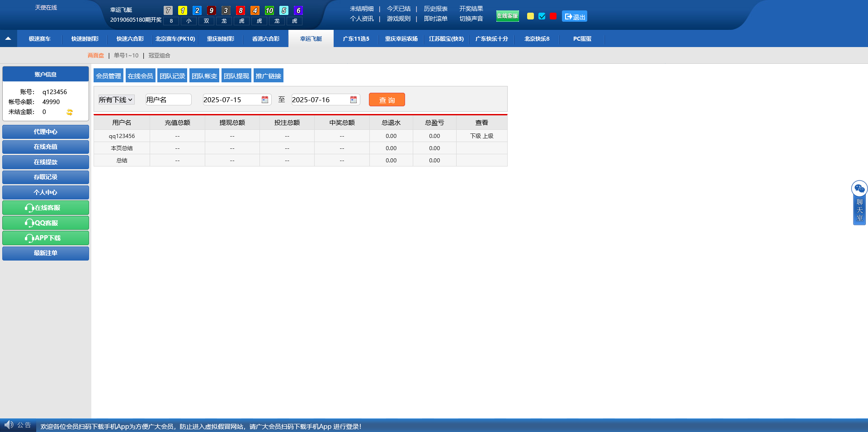Open the chat room WeChat icon
The image size is (868, 432).
[x=859, y=188]
